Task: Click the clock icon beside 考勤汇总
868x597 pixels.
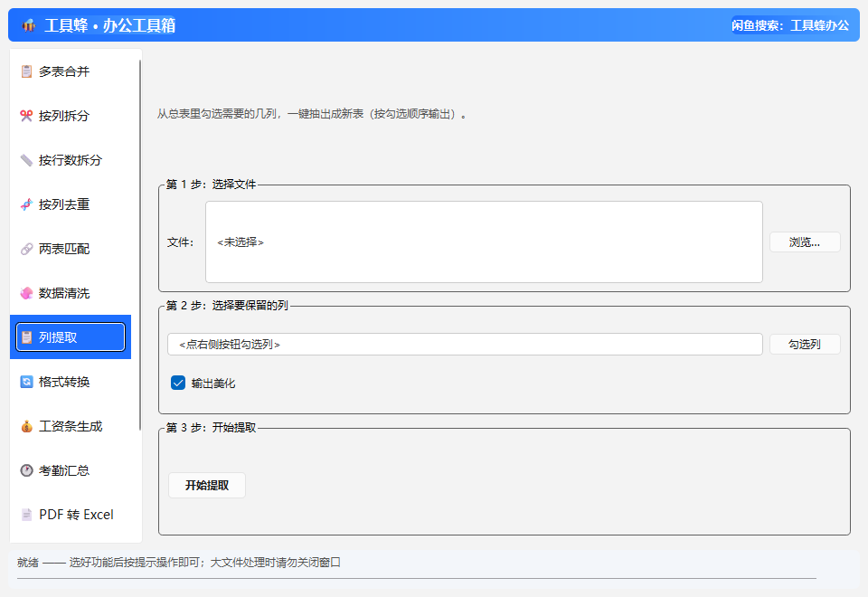Action: pyautogui.click(x=26, y=470)
